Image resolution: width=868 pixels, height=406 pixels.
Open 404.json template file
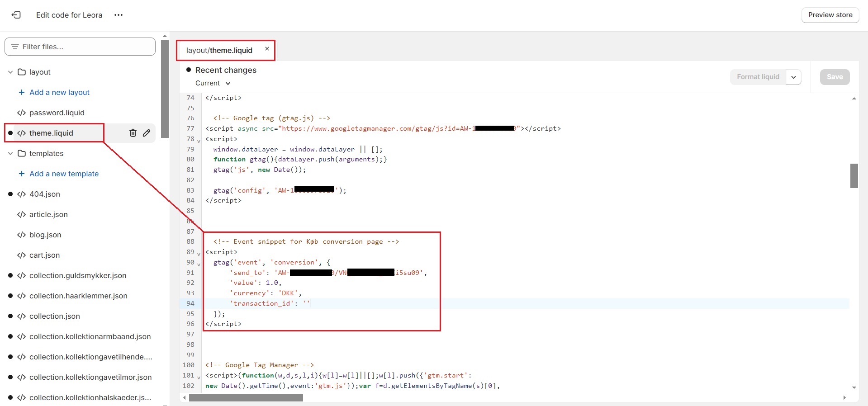point(44,194)
